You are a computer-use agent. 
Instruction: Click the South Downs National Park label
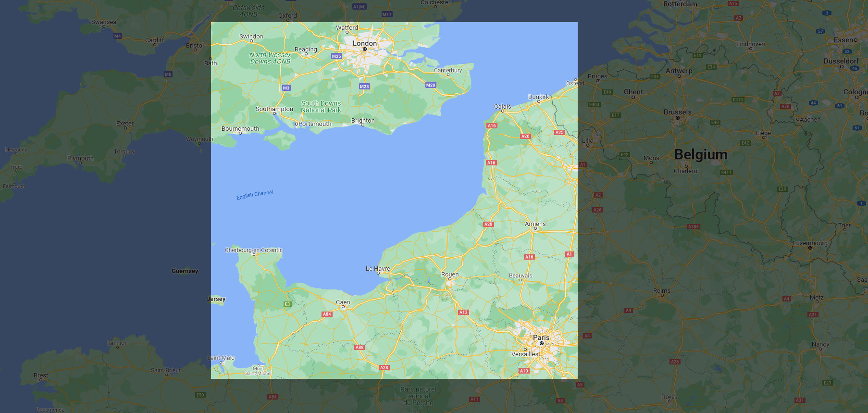click(x=321, y=107)
